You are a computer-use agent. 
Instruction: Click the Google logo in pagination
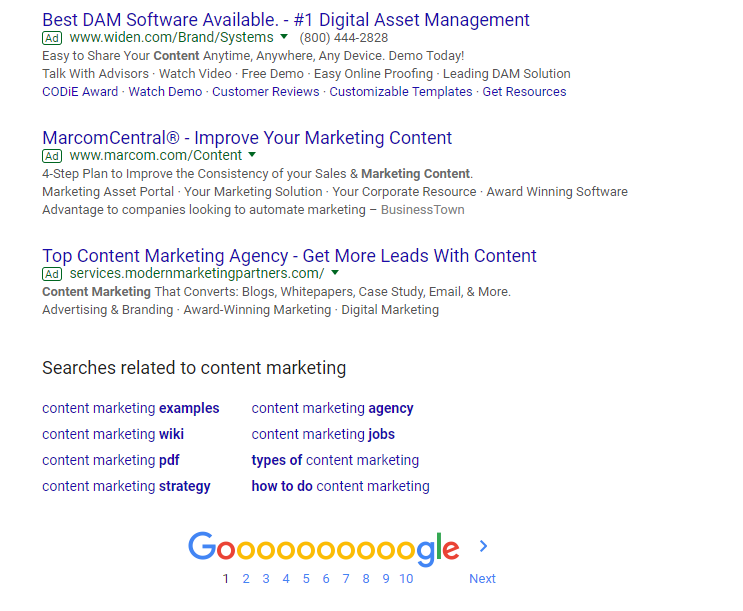click(324, 549)
